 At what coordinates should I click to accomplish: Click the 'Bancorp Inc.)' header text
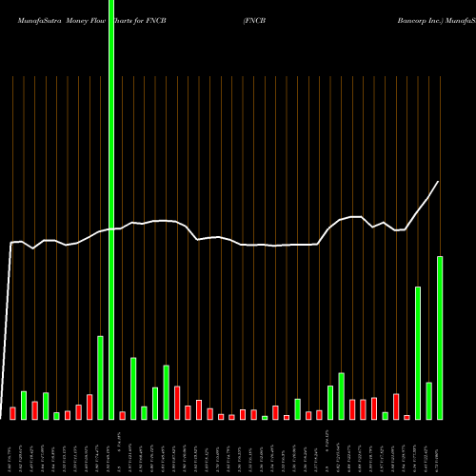pyautogui.click(x=420, y=21)
